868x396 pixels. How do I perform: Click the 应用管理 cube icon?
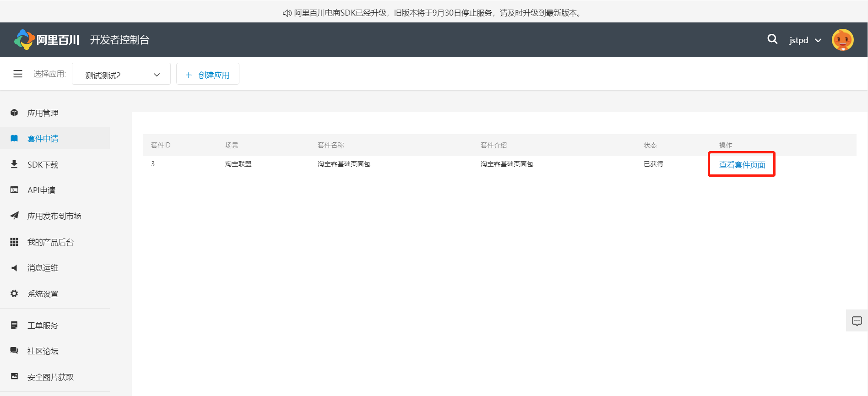[14, 113]
